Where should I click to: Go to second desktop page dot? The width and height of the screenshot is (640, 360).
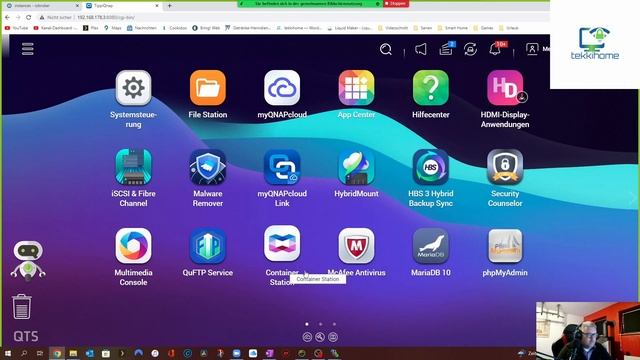click(x=320, y=324)
